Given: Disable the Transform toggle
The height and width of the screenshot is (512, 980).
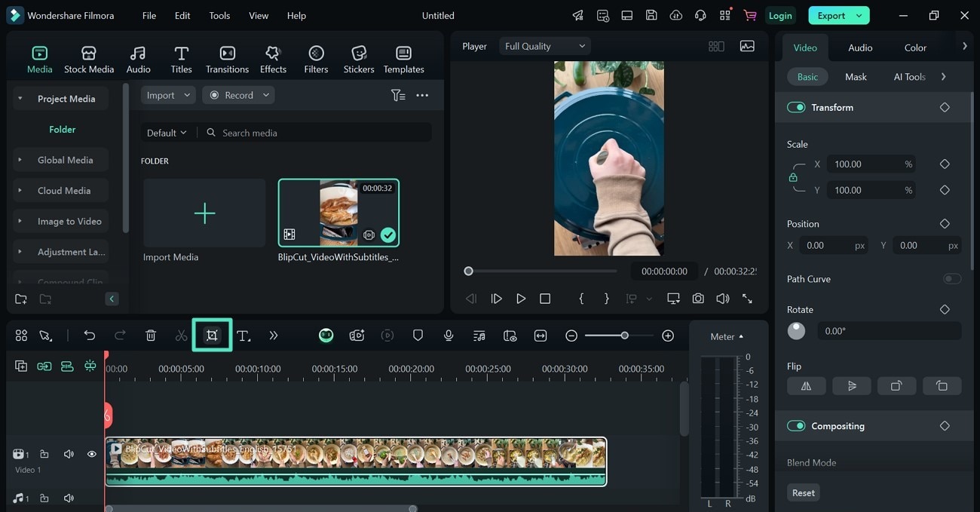Looking at the screenshot, I should (796, 107).
